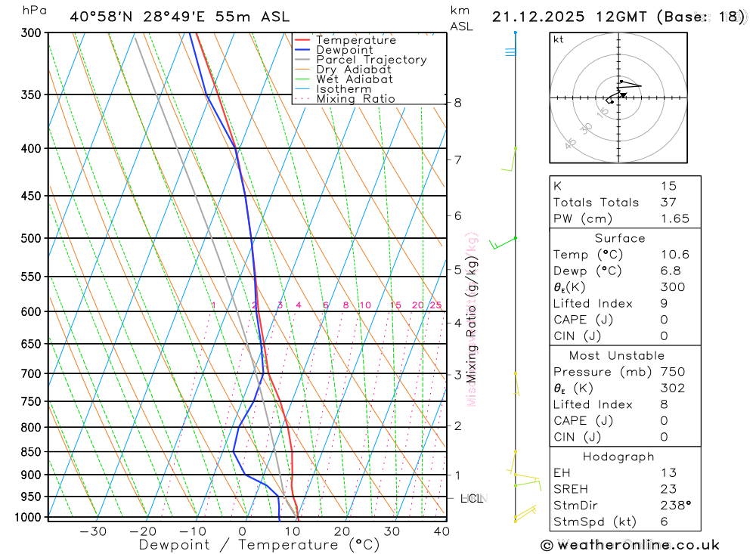Click the Surface 'Lifted Index' value 9
Image resolution: width=756 pixels, height=554 pixels.
(665, 304)
